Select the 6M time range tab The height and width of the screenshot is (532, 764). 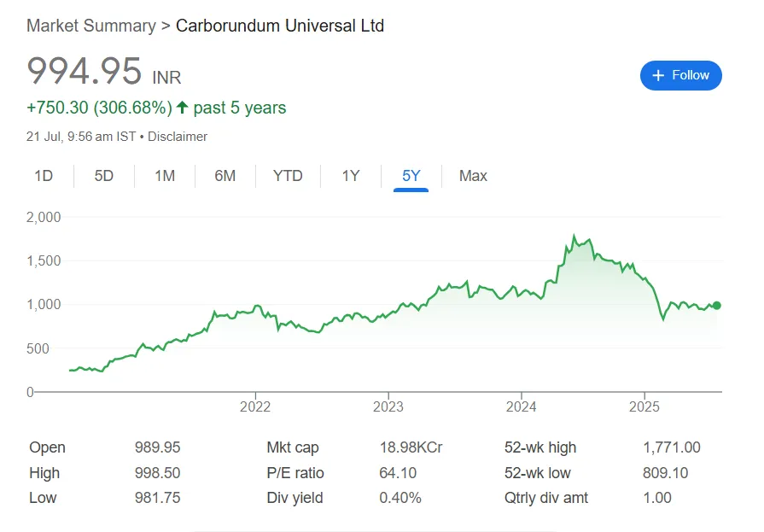225,176
